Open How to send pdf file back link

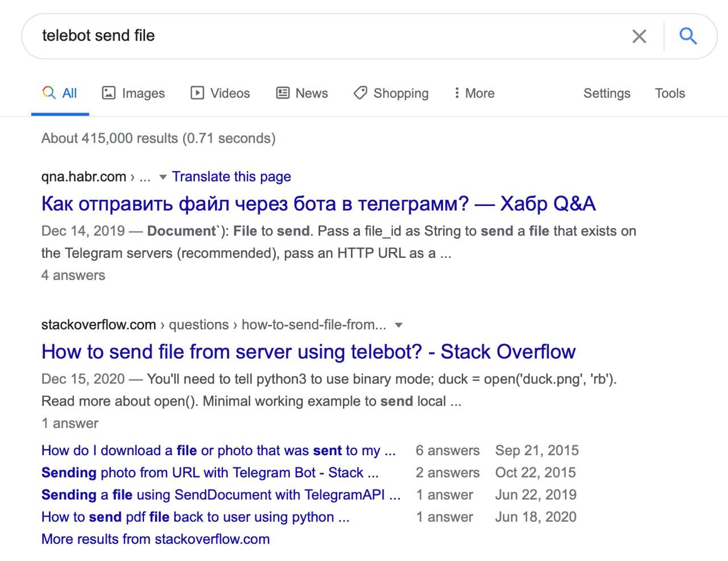(195, 517)
